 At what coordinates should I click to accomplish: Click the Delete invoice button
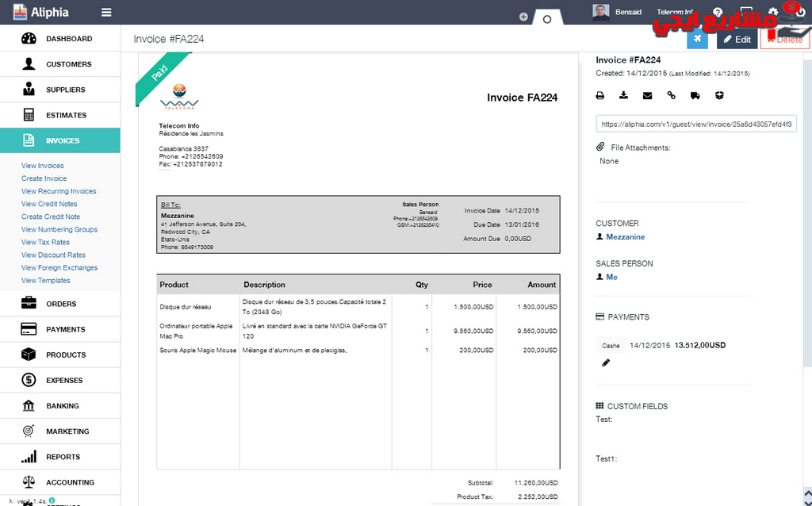pos(784,40)
